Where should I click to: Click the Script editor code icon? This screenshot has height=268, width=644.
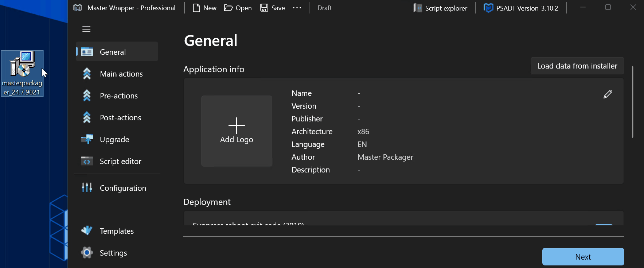pos(87,161)
